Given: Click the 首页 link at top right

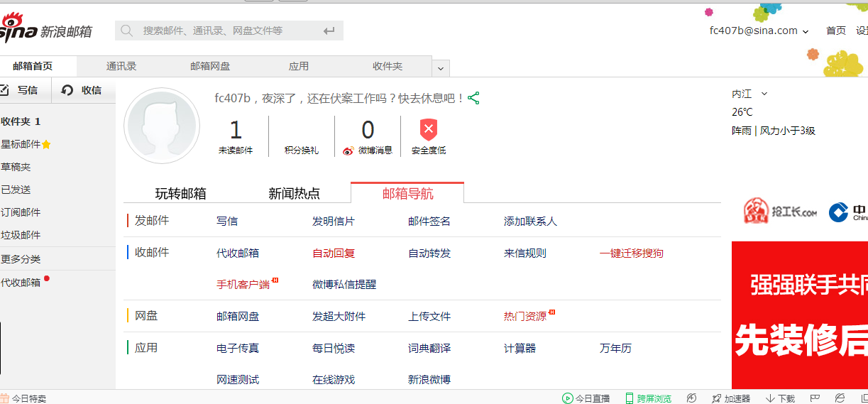Looking at the screenshot, I should 836,31.
